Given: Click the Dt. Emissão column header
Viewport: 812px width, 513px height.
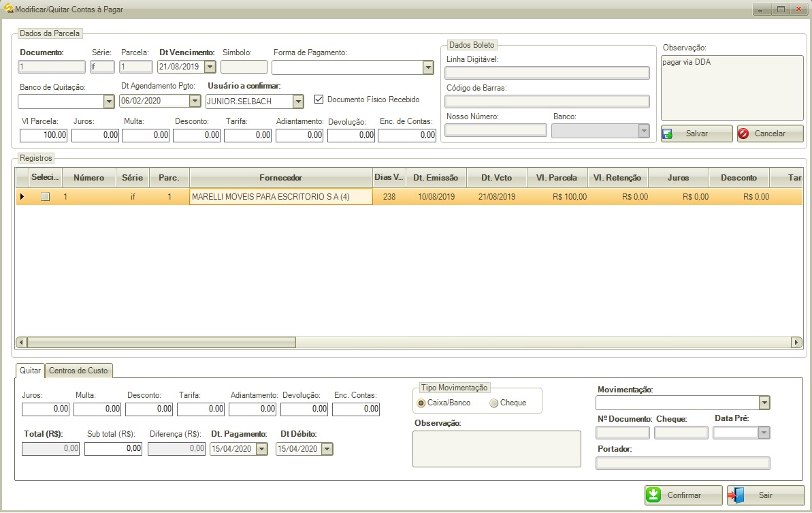Looking at the screenshot, I should tap(436, 177).
